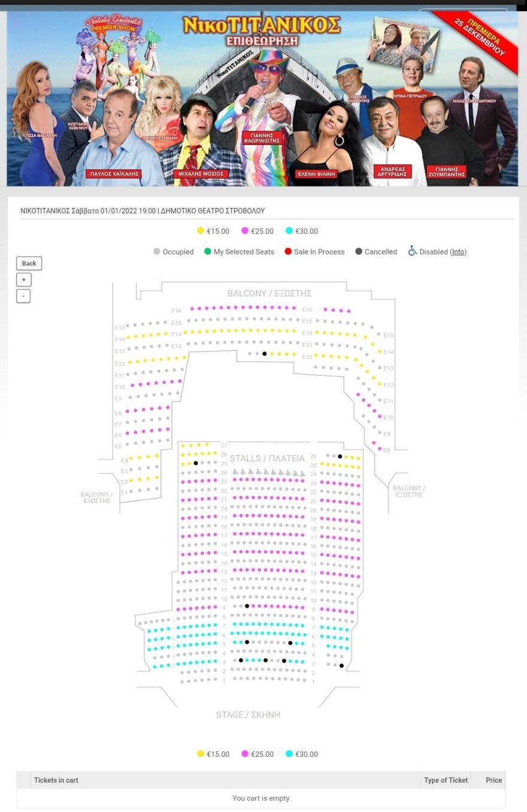Click the black seat in right stalls row 26

point(340,457)
